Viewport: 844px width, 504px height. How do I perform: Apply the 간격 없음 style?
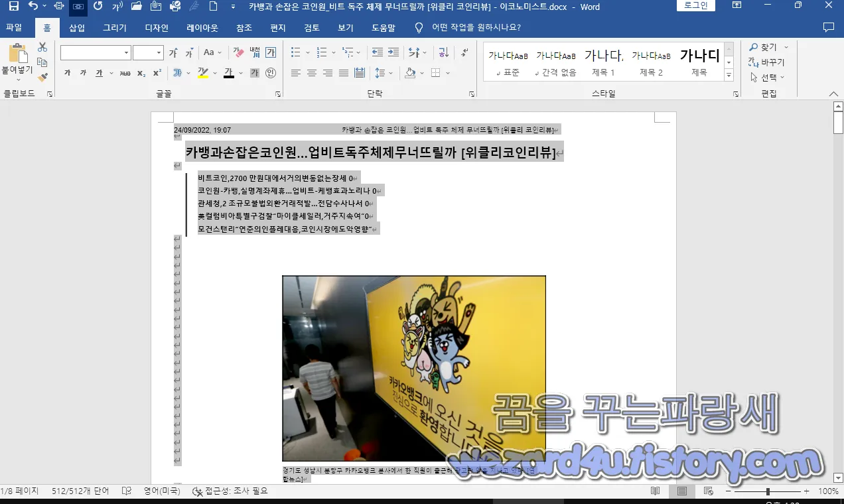[x=556, y=62]
